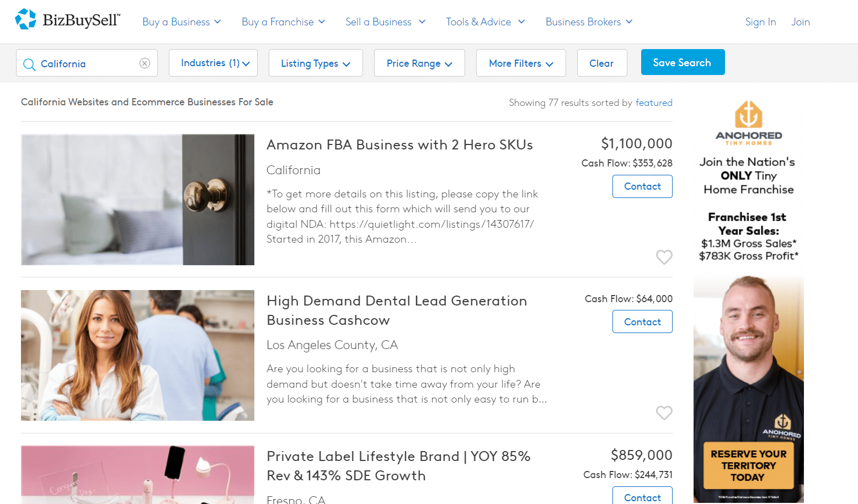This screenshot has height=504, width=858.
Task: Open the featured sorting link
Action: 654,103
